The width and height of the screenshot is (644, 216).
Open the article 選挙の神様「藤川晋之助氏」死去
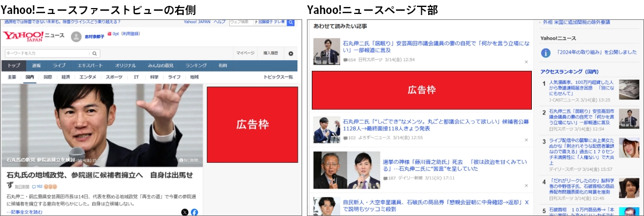455,165
